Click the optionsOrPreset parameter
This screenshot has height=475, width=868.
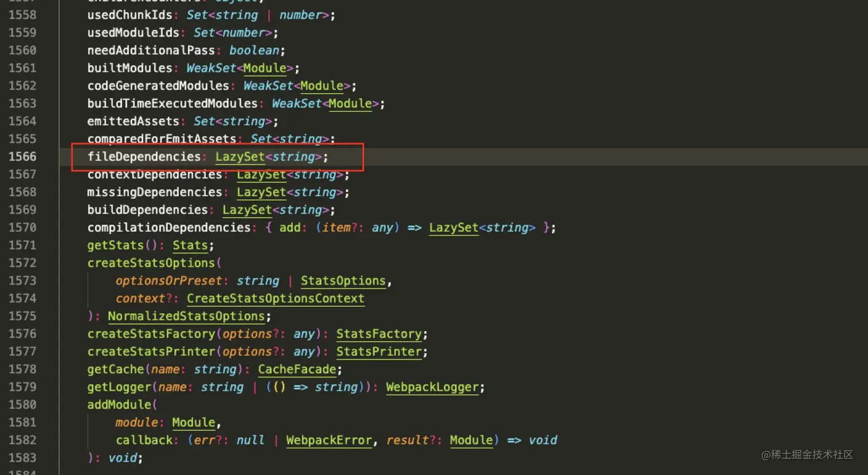tap(169, 281)
